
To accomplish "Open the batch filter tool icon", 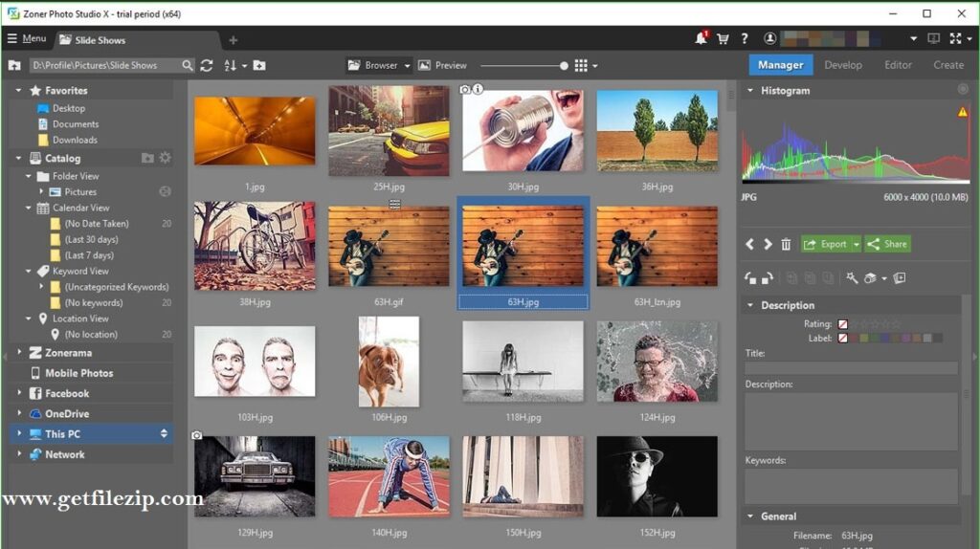I will click(x=870, y=278).
